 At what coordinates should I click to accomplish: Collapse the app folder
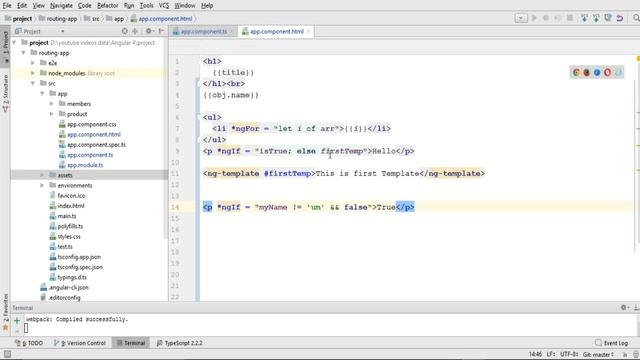coord(42,93)
